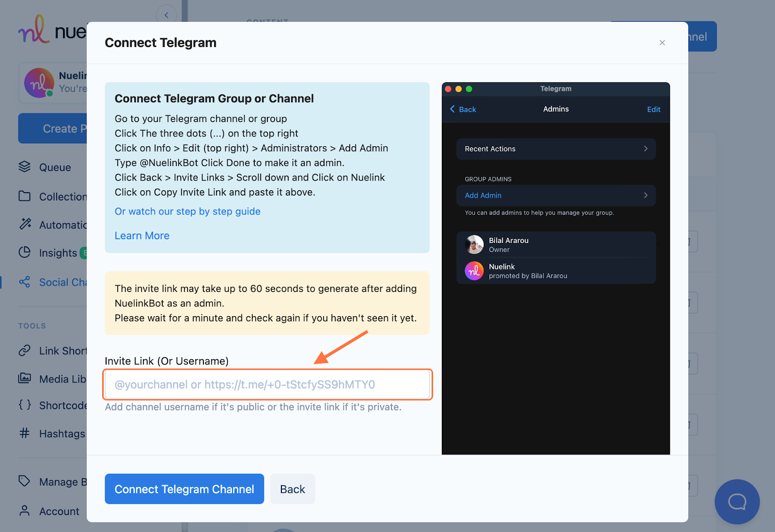Expand Recent Actions in Telegram preview
The height and width of the screenshot is (532, 775).
click(x=556, y=149)
